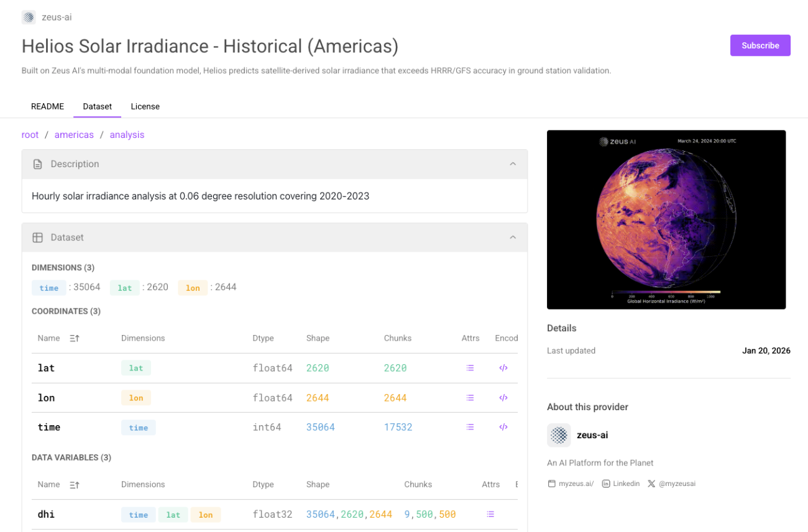
Task: Open attributes list icon for lon coordinate
Action: [470, 398]
